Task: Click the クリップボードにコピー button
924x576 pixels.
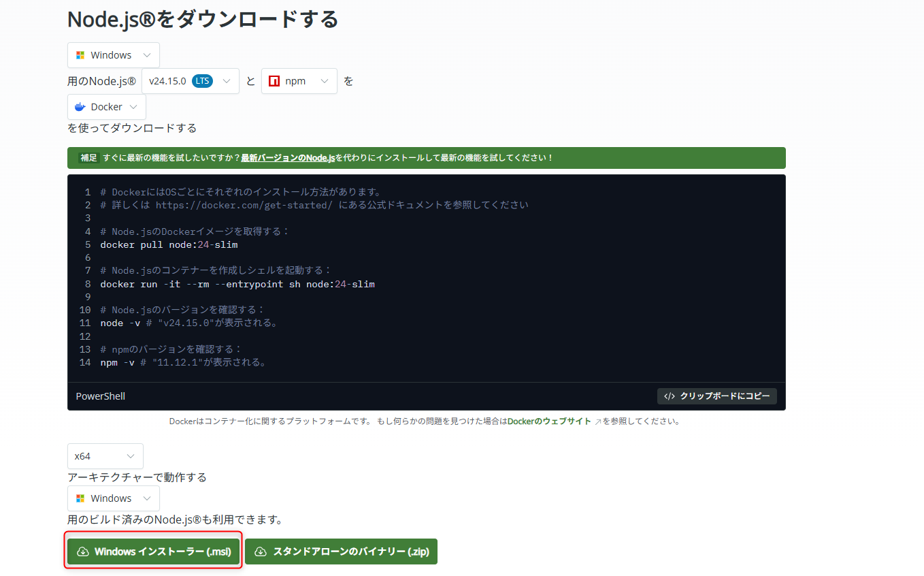Action: [717, 396]
